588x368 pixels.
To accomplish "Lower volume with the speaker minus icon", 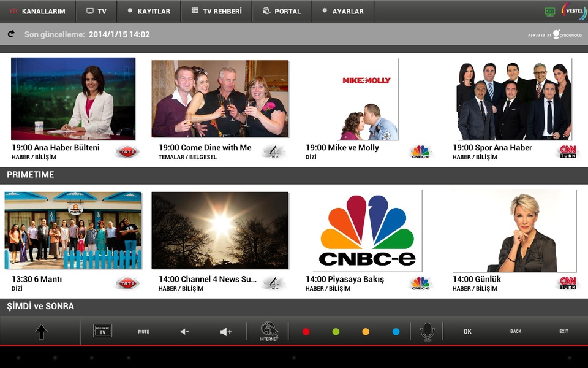I will click(x=184, y=332).
